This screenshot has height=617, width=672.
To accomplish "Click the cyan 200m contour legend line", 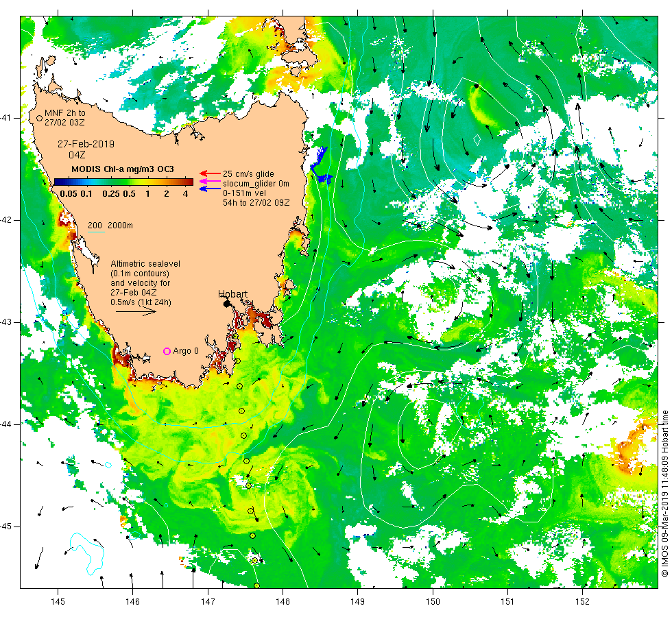I will pyautogui.click(x=96, y=232).
